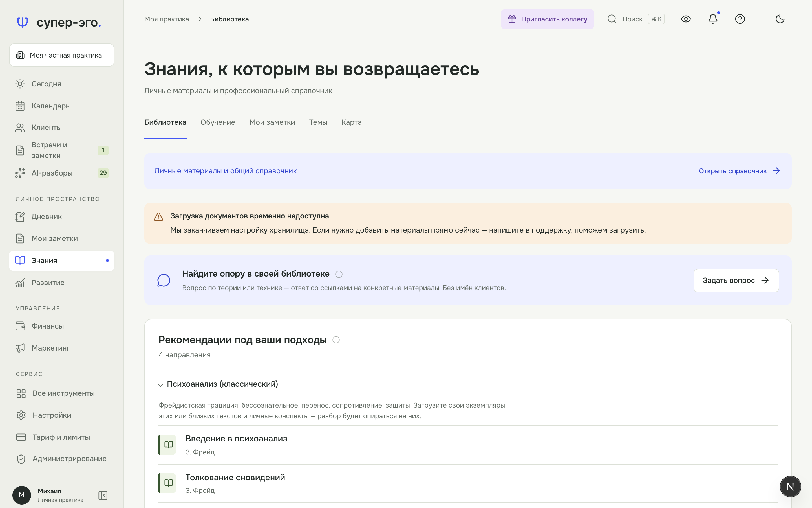Open Развитие section
The image size is (812, 508).
[62, 283]
